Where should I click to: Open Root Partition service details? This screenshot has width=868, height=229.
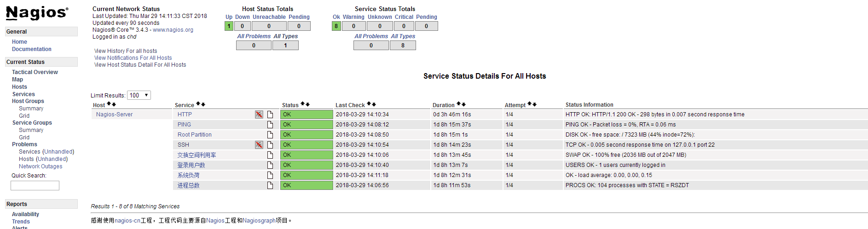pyautogui.click(x=195, y=135)
